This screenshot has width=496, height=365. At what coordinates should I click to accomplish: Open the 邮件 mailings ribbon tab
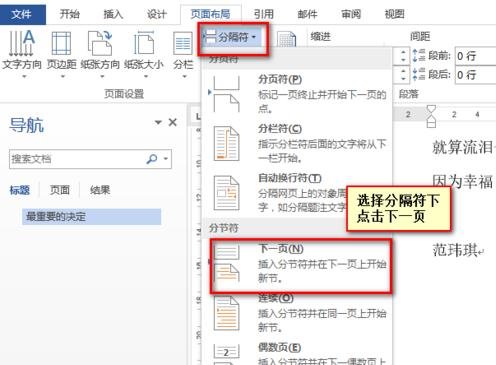tap(307, 14)
